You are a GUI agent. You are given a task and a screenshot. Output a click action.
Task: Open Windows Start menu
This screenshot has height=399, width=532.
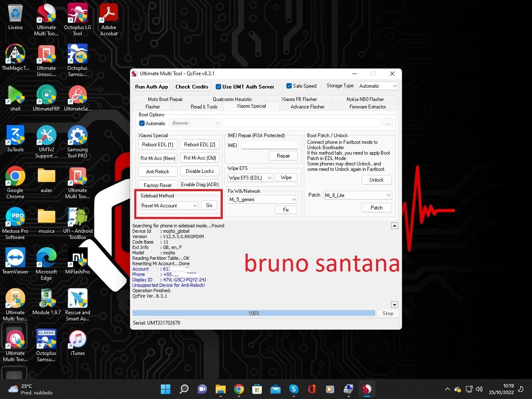(x=165, y=389)
